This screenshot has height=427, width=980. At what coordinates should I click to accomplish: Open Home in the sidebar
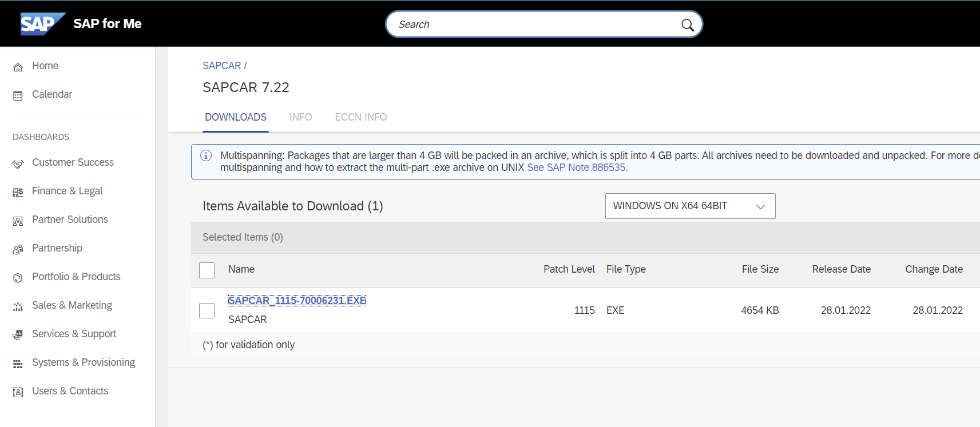(45, 66)
